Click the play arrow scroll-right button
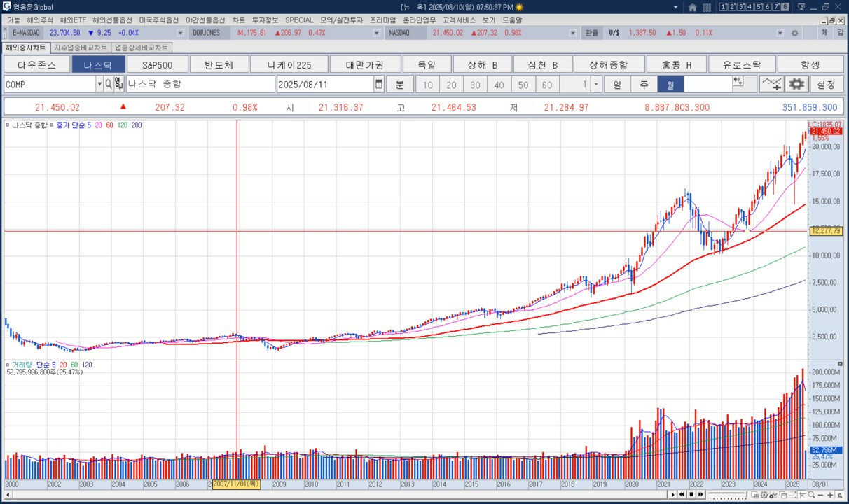 tap(672, 494)
